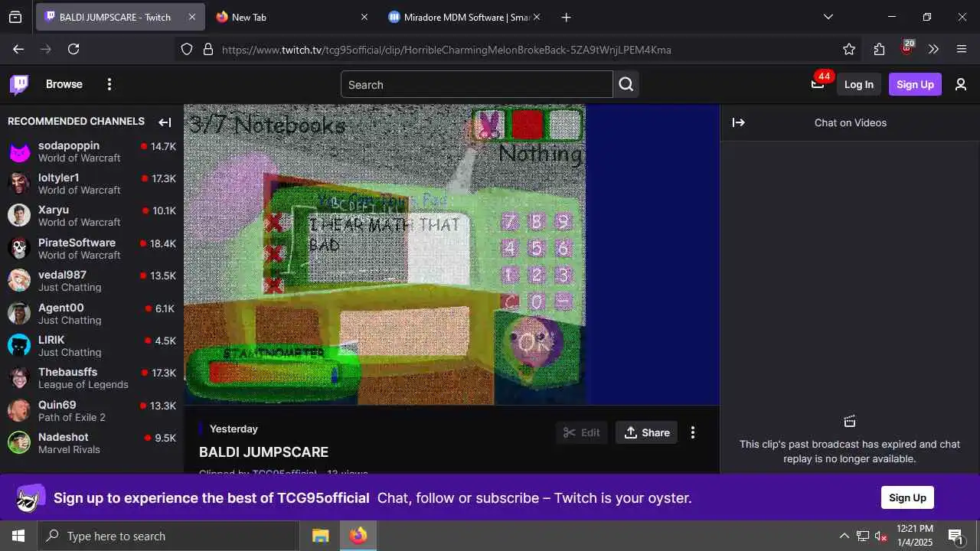Open Thebausffs channel avatar
The width and height of the screenshot is (980, 551).
[x=19, y=378]
